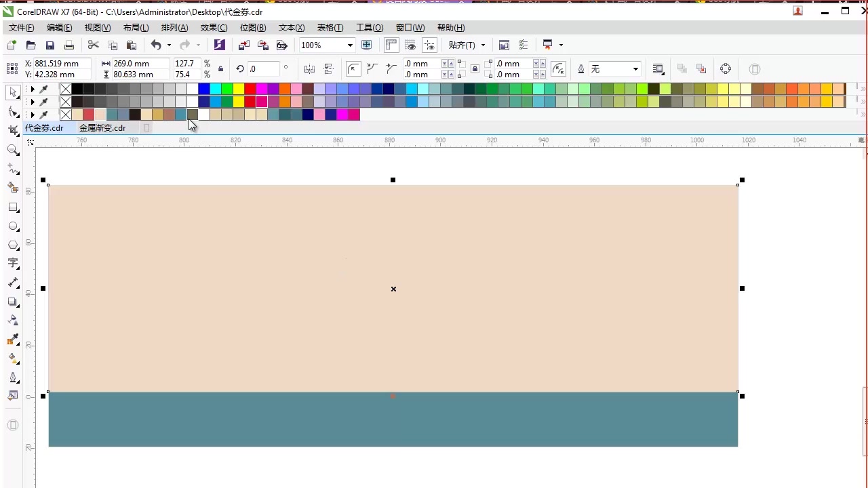This screenshot has width=868, height=488.
Task: Cut selection with the scissors icon
Action: pyautogui.click(x=94, y=45)
